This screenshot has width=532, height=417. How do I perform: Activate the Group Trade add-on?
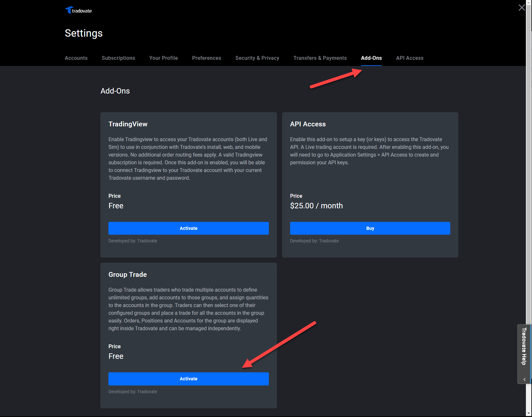[188, 379]
